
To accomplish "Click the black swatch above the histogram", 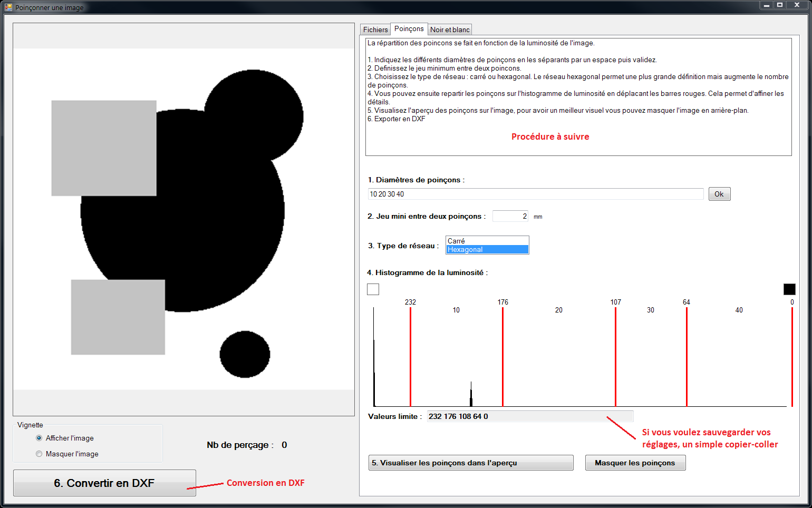I will point(789,289).
